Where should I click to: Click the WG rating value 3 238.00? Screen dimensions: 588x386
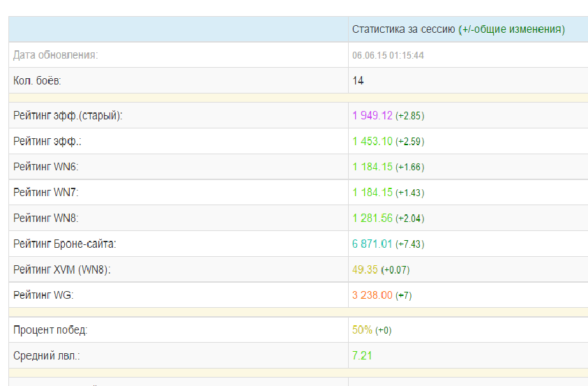(x=372, y=295)
